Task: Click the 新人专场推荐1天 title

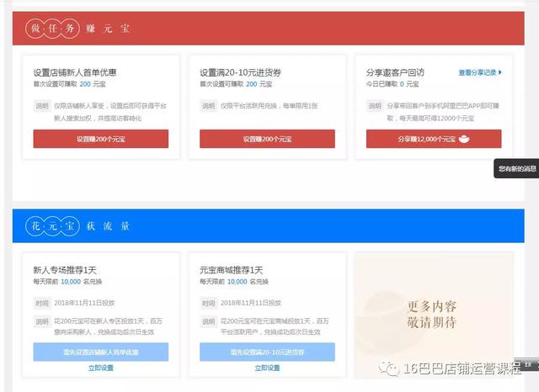Action: (x=65, y=270)
